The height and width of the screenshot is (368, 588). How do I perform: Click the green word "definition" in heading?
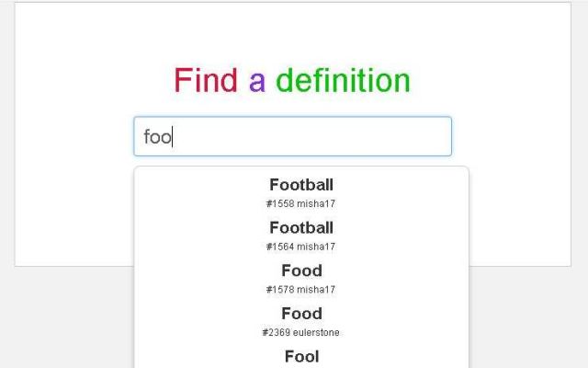(x=343, y=81)
